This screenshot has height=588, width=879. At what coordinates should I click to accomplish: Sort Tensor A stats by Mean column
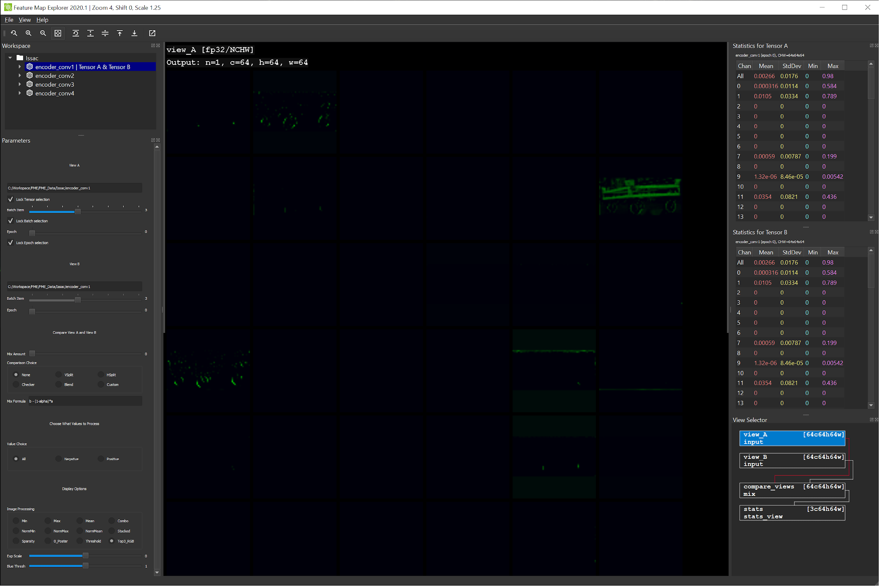coord(766,66)
